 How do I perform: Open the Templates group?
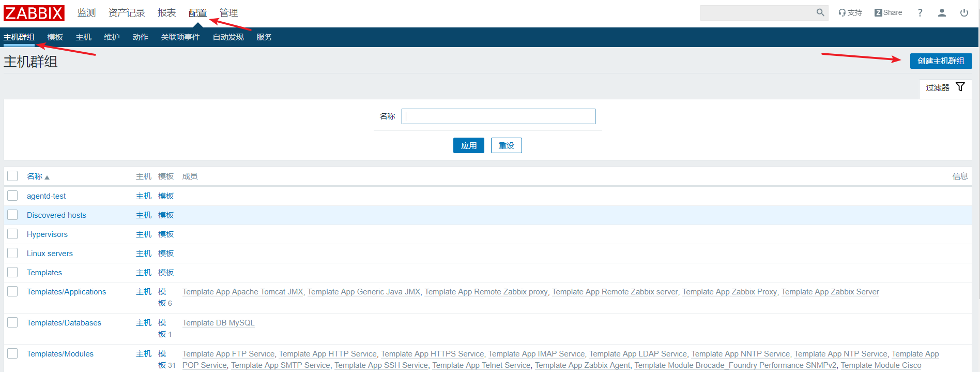pos(44,273)
